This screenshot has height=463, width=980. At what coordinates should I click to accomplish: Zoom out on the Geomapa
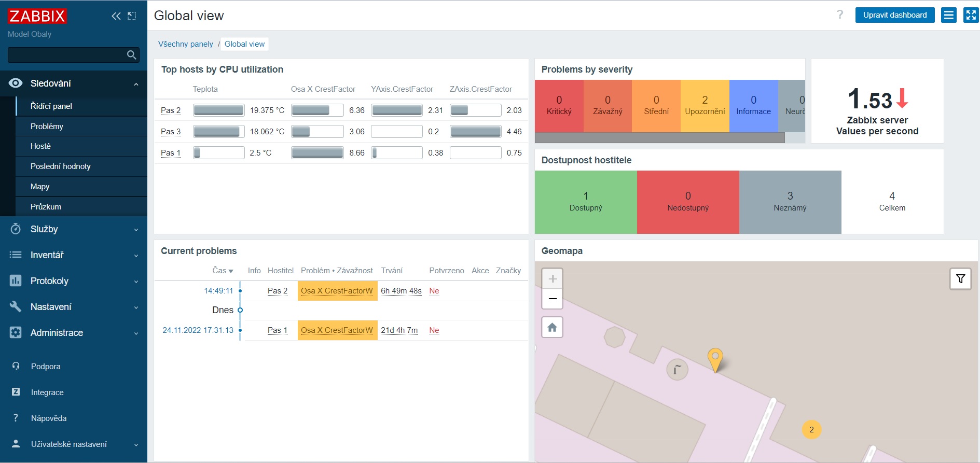click(x=553, y=299)
